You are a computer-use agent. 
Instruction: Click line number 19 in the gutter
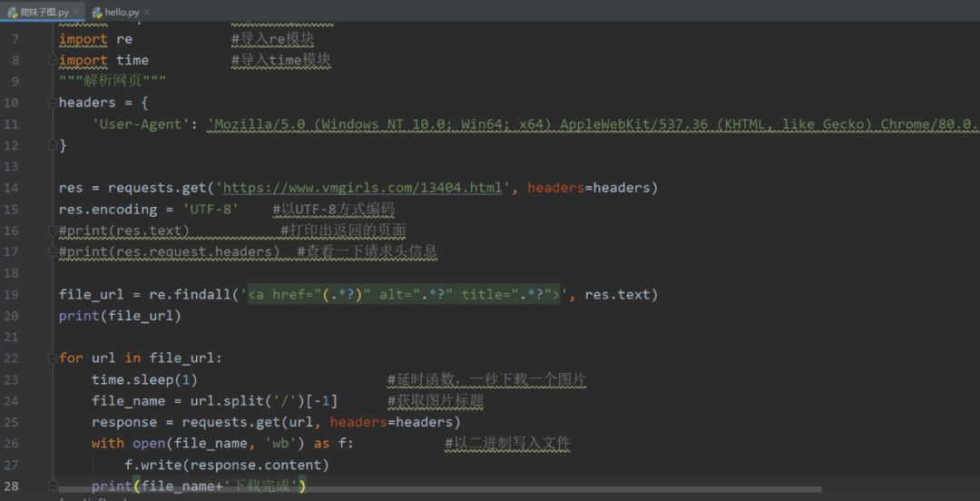coord(12,295)
